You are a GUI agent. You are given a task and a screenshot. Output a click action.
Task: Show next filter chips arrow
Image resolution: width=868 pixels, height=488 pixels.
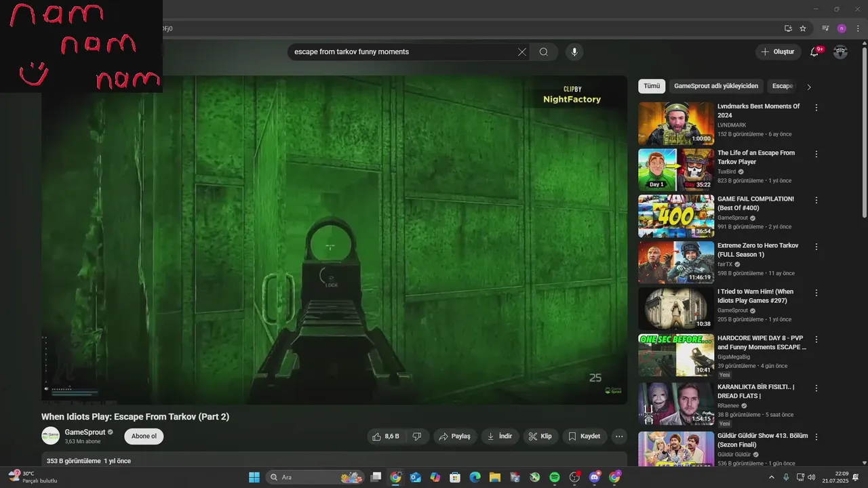point(808,87)
